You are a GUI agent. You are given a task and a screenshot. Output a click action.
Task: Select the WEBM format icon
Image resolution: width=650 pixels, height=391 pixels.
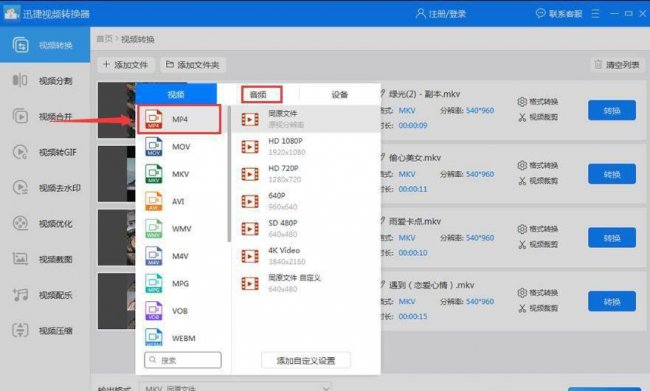153,337
